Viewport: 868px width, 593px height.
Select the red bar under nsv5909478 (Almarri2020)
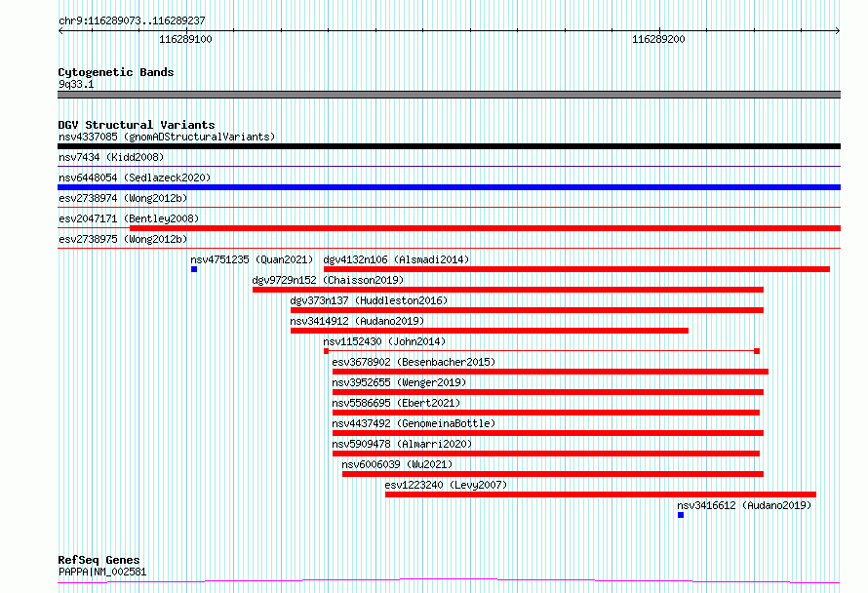click(546, 454)
